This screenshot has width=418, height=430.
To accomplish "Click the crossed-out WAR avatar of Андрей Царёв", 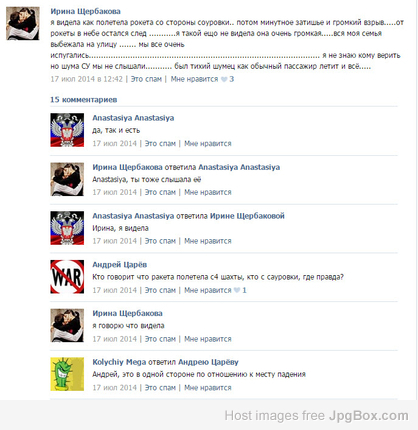I will (x=67, y=277).
